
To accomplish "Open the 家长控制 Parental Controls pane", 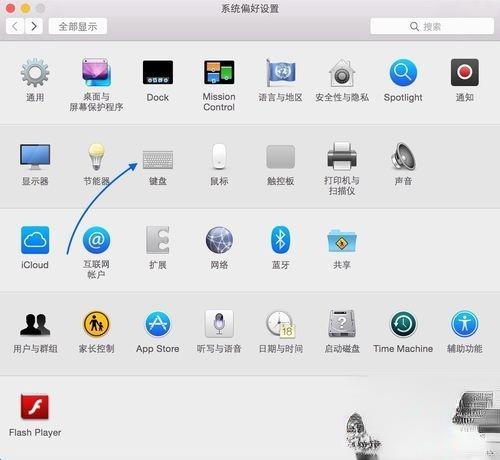I will [x=96, y=324].
